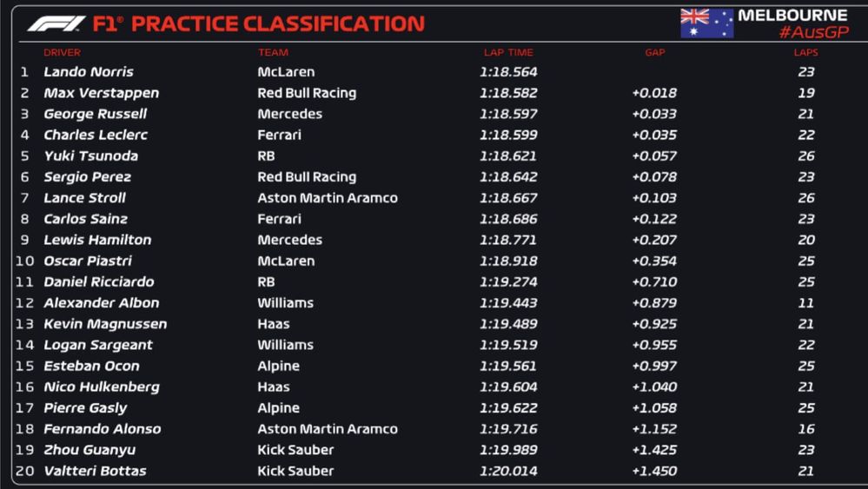Click Yuki Tsunoda's RB team name
The image size is (868, 489).
pos(266,156)
